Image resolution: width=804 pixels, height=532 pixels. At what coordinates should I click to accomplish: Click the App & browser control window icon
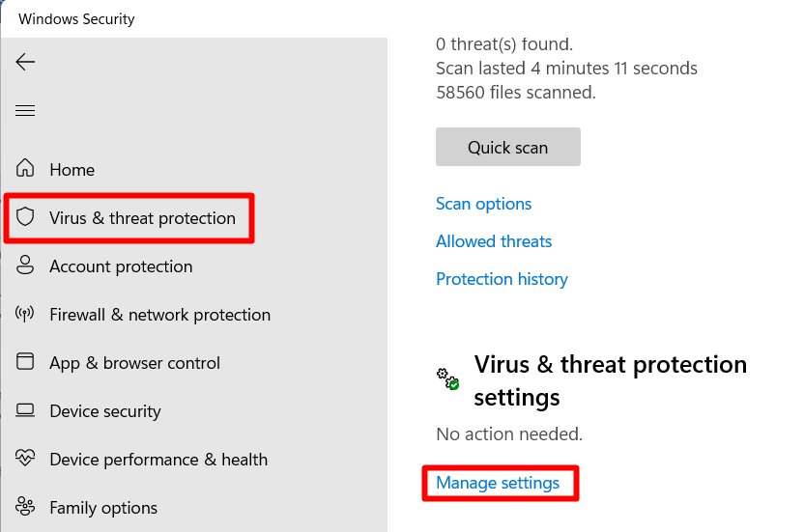[25, 361]
